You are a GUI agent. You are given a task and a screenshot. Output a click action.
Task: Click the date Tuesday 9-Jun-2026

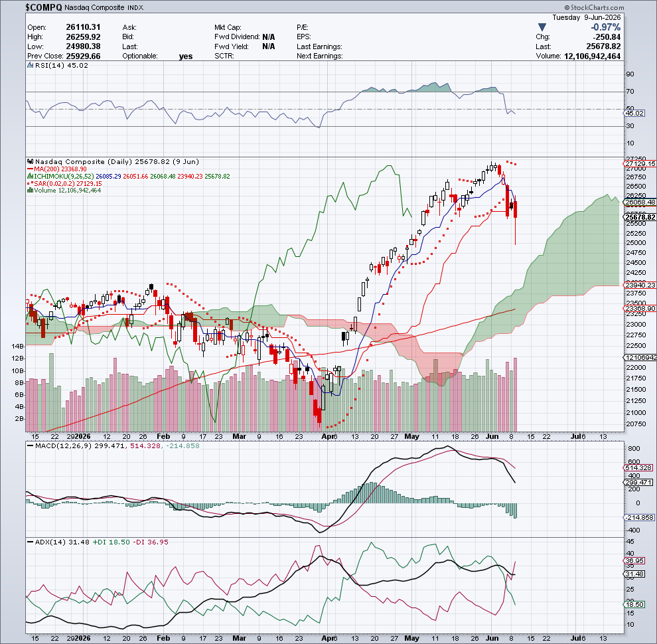coord(586,18)
